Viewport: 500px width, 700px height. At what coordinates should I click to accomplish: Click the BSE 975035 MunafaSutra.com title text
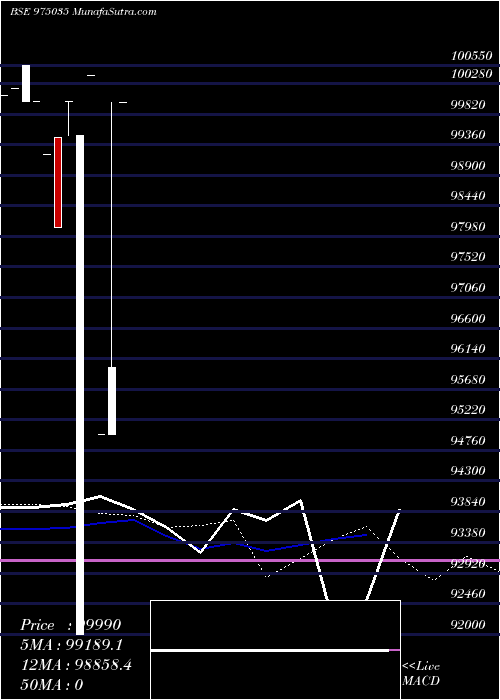coord(83,12)
